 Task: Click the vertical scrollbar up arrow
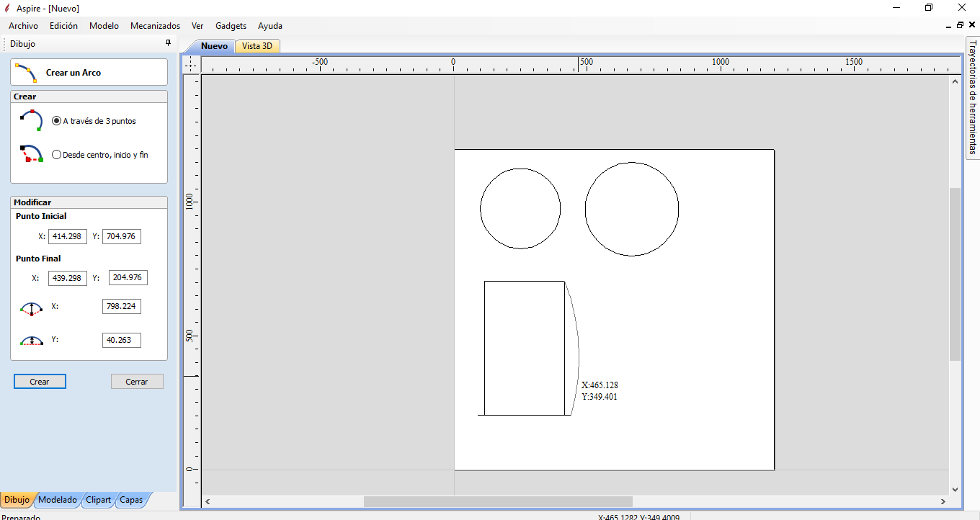(955, 81)
